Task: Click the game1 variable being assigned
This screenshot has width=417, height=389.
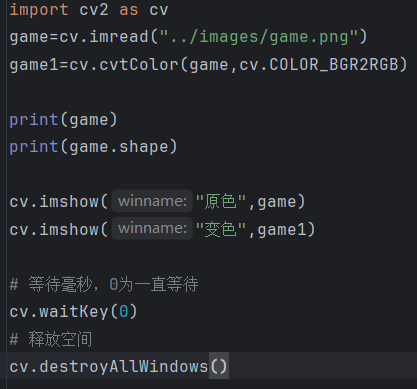Action: click(x=34, y=65)
